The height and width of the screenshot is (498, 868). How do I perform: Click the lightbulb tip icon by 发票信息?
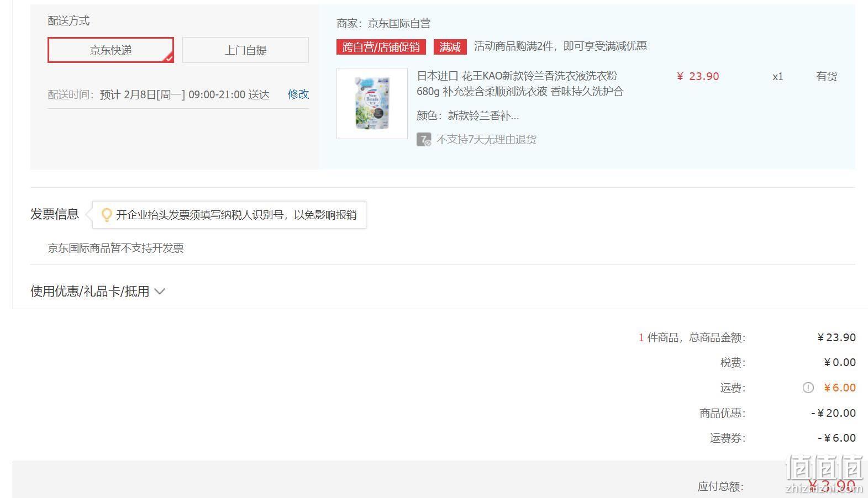(107, 215)
